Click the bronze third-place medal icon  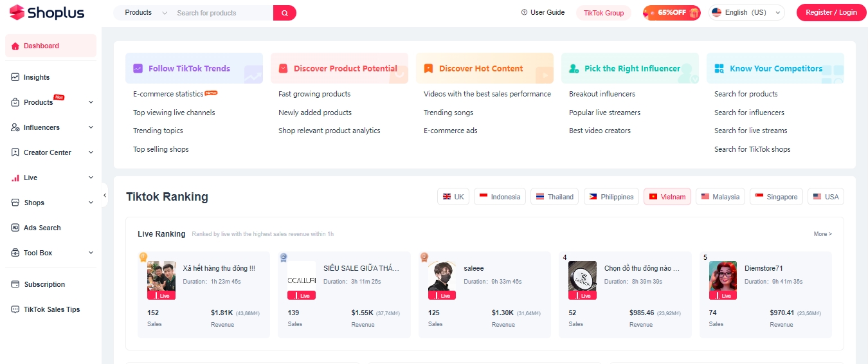(424, 257)
